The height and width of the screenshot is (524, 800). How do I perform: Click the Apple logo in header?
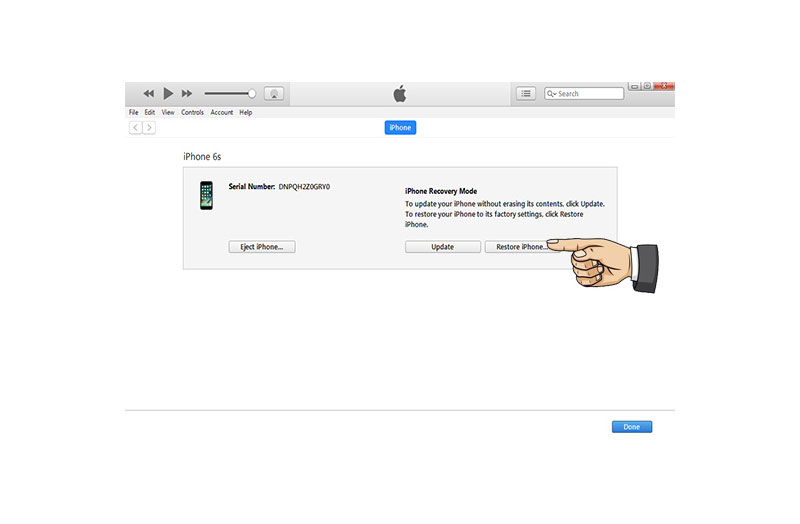(400, 93)
